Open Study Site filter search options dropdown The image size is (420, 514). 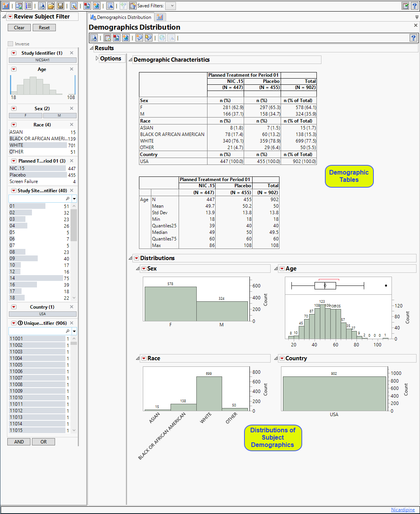pyautogui.click(x=74, y=199)
